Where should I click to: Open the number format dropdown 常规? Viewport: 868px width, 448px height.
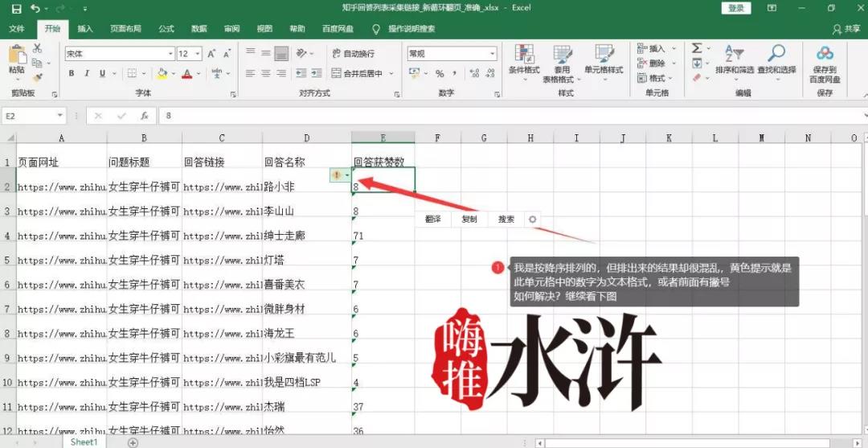493,54
